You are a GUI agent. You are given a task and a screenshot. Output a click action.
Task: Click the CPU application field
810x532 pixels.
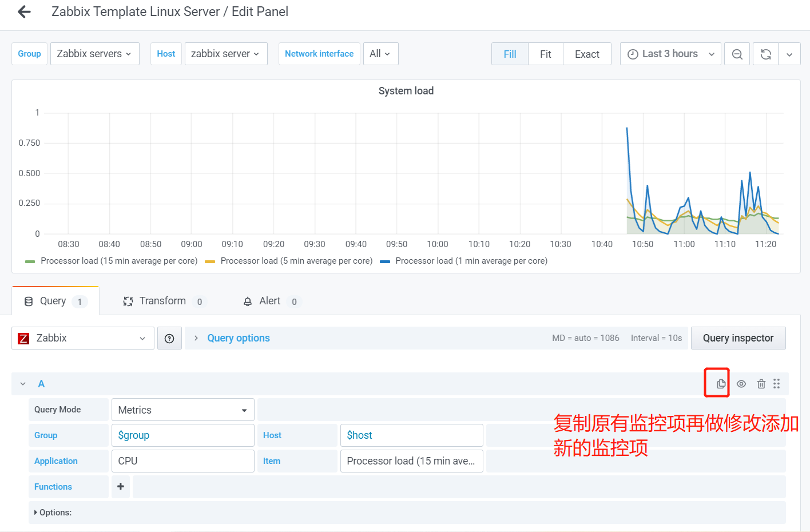pyautogui.click(x=183, y=461)
